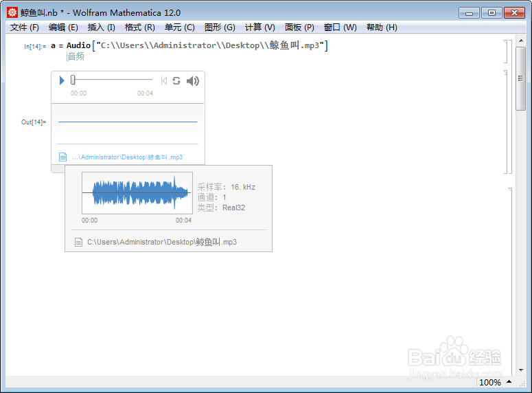Click the audio position slider handle
The image size is (532, 393).
click(73, 80)
